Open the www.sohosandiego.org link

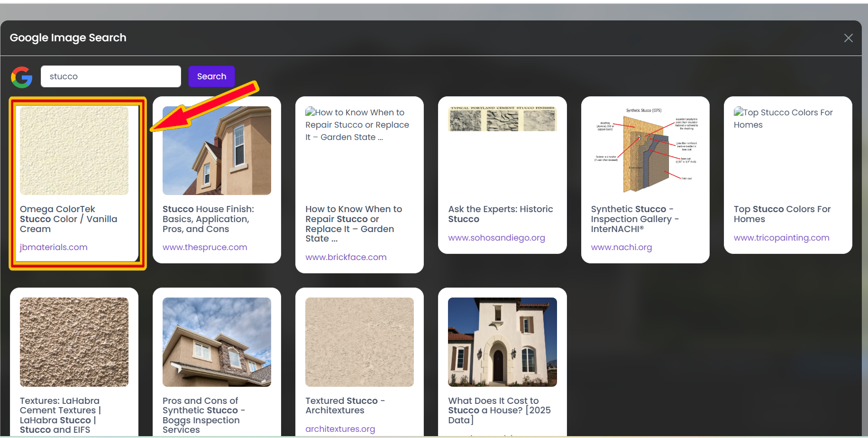click(x=497, y=238)
